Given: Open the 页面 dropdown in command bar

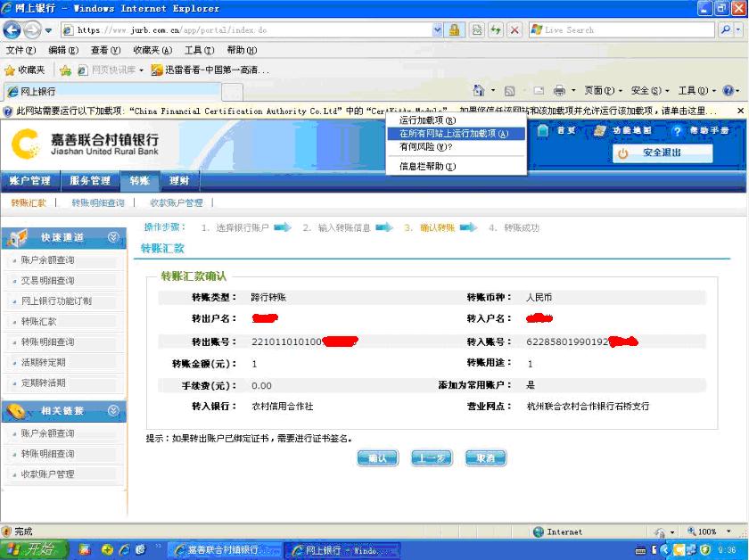Looking at the screenshot, I should coord(603,91).
